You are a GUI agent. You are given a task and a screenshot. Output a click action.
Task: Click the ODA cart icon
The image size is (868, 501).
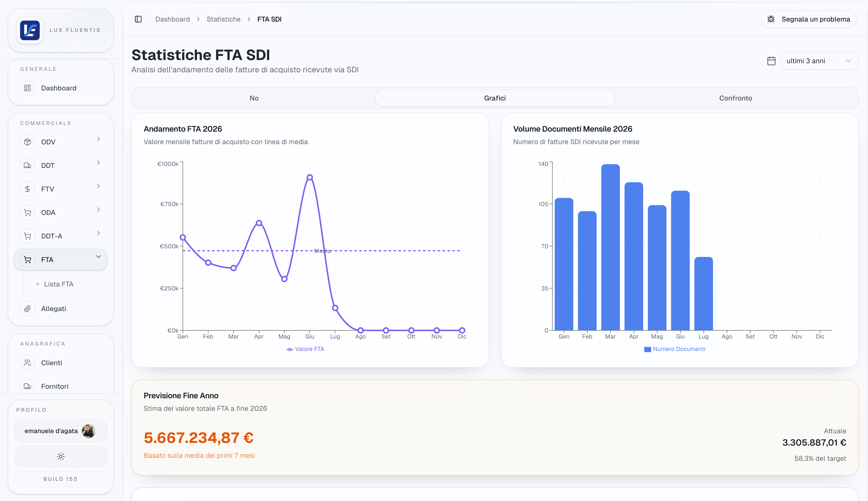tap(27, 213)
